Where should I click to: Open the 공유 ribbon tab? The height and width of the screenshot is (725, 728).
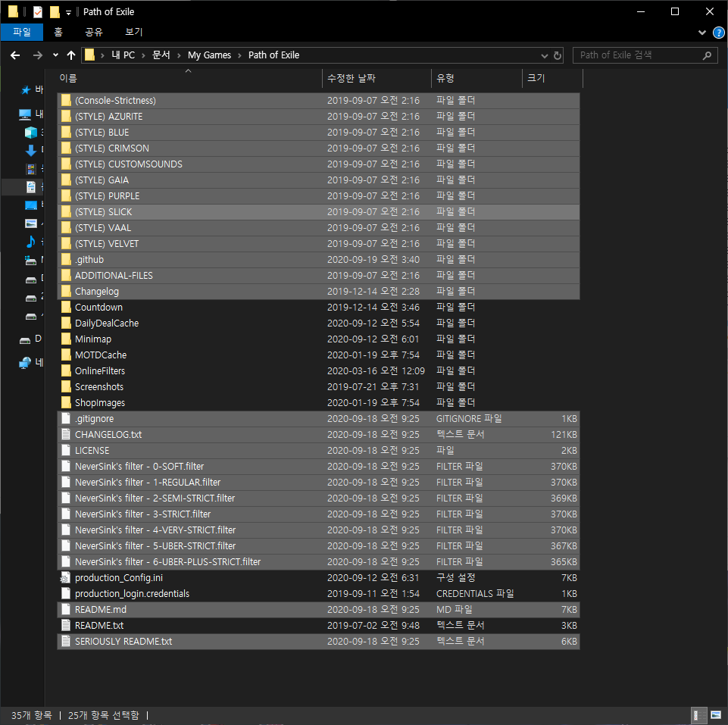click(94, 32)
